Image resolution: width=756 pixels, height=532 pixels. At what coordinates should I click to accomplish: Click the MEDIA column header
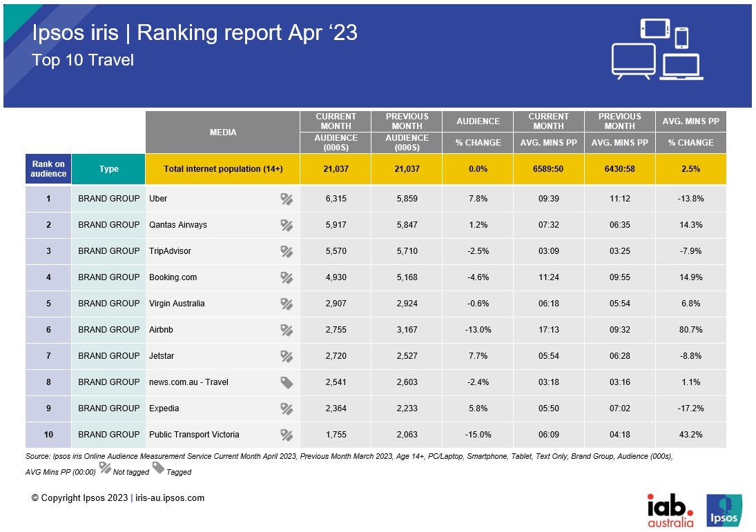pos(222,132)
